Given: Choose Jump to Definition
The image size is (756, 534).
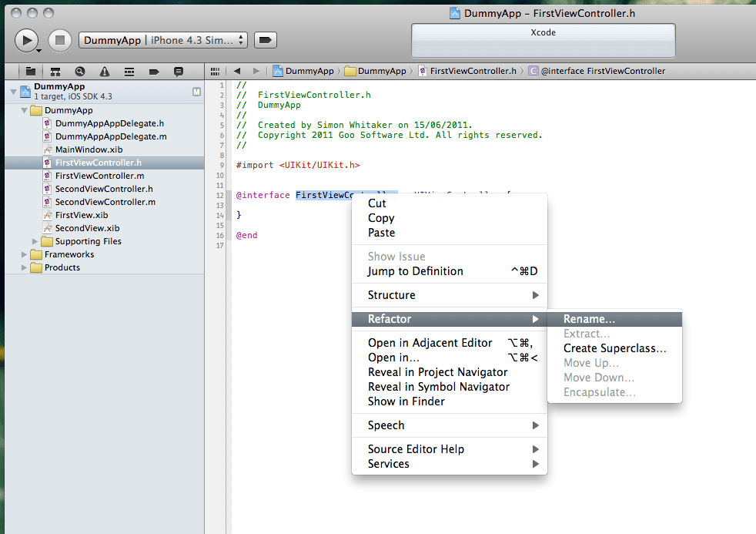Looking at the screenshot, I should [x=450, y=271].
